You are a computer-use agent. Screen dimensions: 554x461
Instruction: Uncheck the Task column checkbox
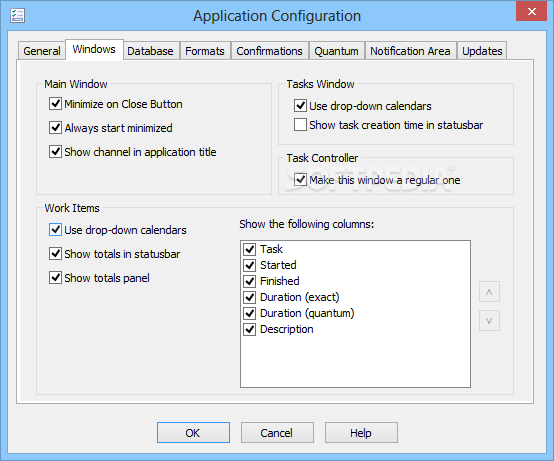[x=250, y=249]
